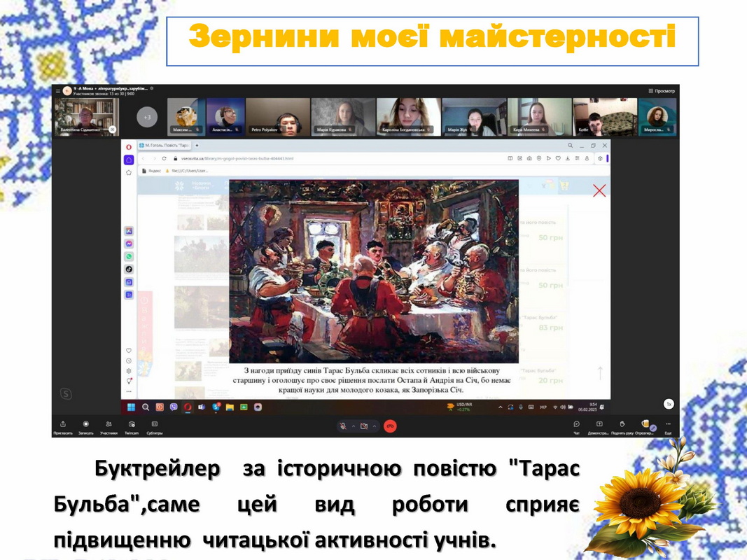Start recording with Записать
The height and width of the screenshot is (560, 747).
85,427
